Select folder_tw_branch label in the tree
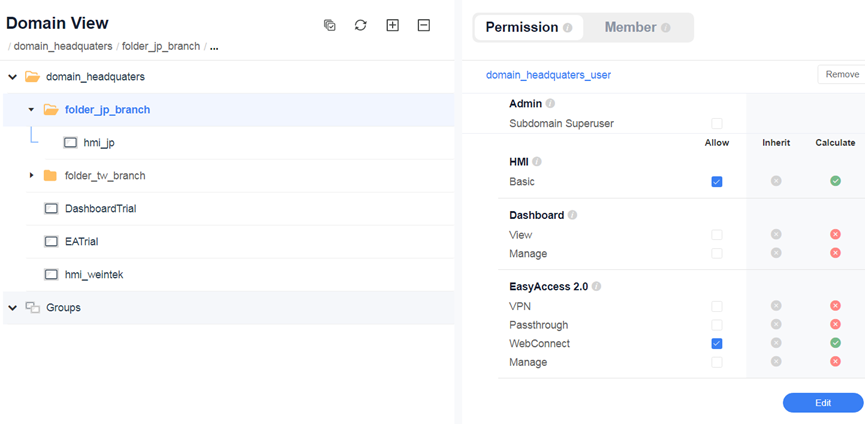Image resolution: width=865 pixels, height=424 pixels. pos(105,176)
